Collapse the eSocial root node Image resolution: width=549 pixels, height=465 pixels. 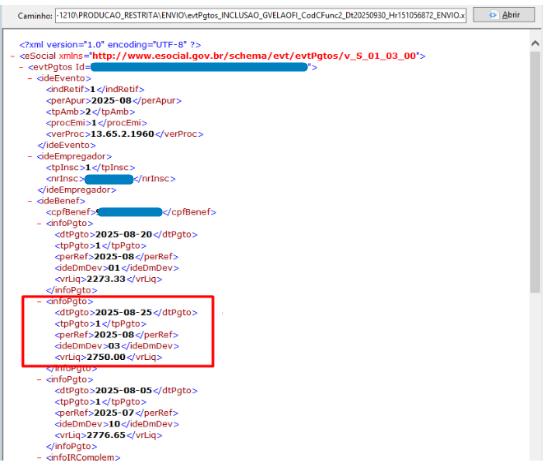[x=13, y=56]
